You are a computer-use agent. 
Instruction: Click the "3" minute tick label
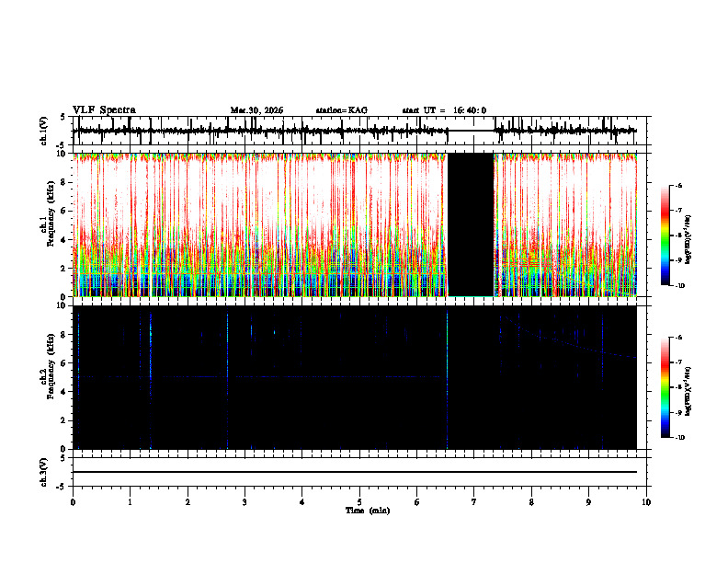click(x=245, y=502)
